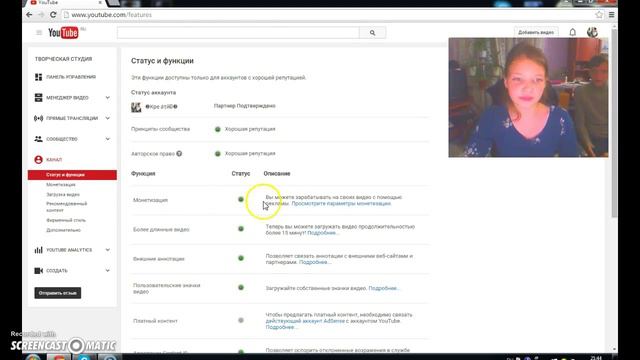Click the Отправить отзыв feedback button
The height and width of the screenshot is (360, 640).
[x=58, y=293]
